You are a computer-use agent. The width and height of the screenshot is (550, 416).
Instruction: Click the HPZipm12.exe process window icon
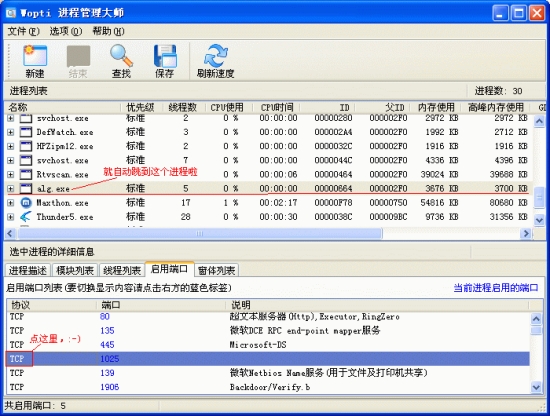(26, 146)
